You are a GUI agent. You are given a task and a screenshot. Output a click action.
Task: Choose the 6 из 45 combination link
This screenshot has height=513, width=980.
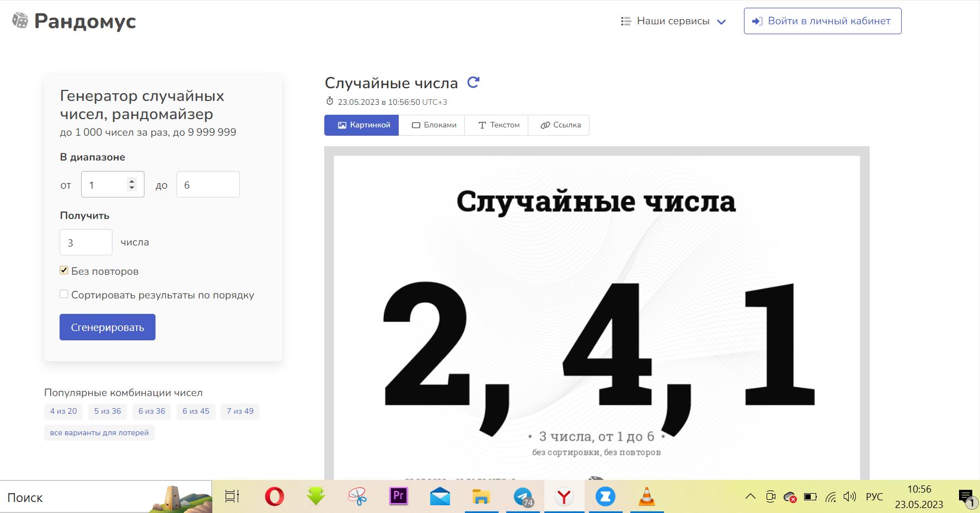coord(196,412)
